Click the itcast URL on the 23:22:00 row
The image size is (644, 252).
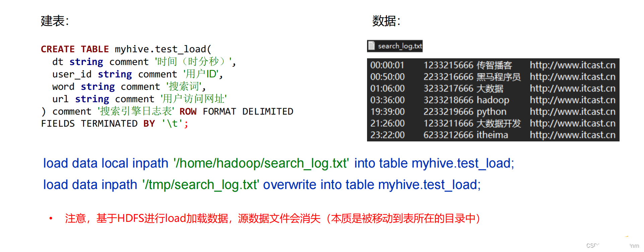pyautogui.click(x=573, y=135)
